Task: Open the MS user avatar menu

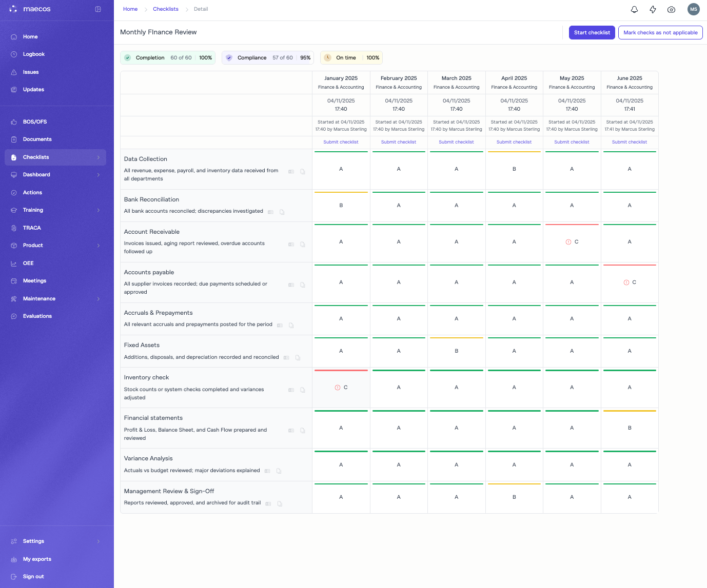Action: [693, 9]
